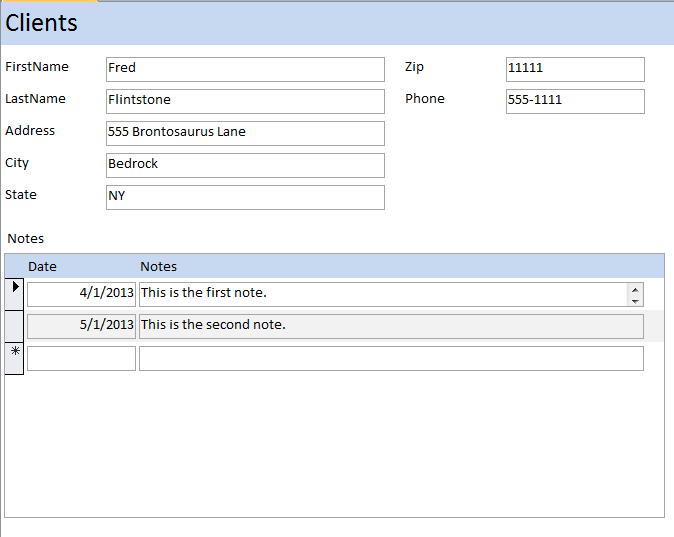The height and width of the screenshot is (537, 674).
Task: Click the LastName field containing Flintstone
Action: point(245,101)
